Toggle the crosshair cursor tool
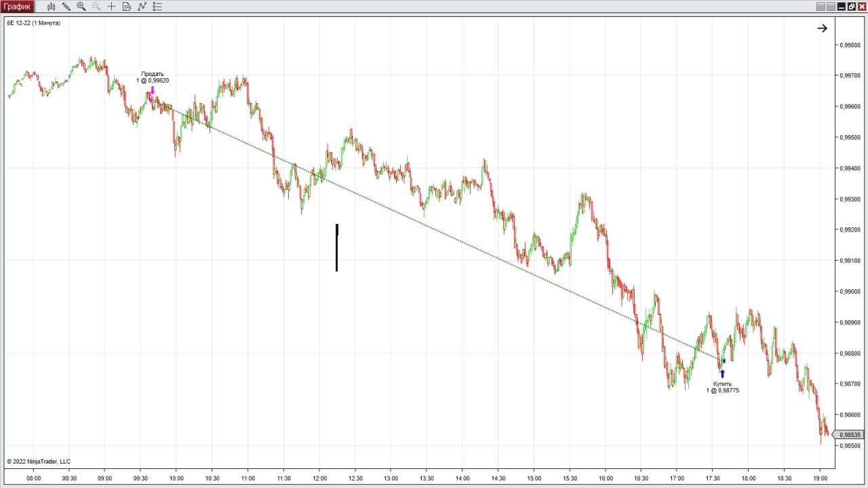This screenshot has width=868, height=488. (x=112, y=7)
